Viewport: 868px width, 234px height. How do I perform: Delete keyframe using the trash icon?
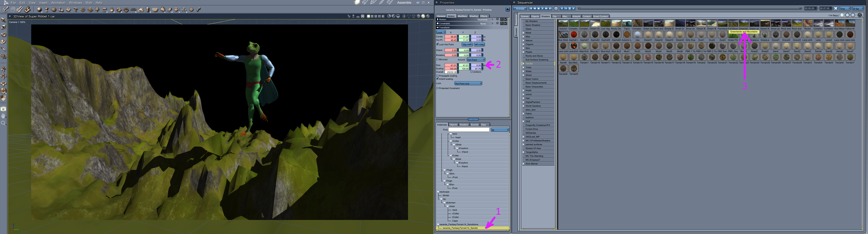tap(569, 8)
